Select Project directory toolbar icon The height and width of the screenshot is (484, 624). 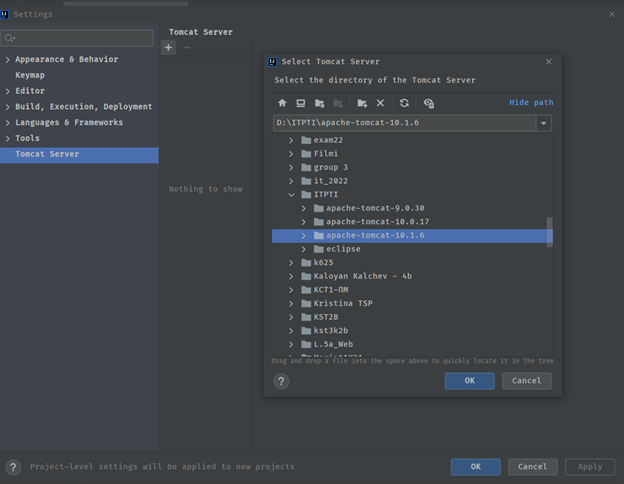[320, 103]
